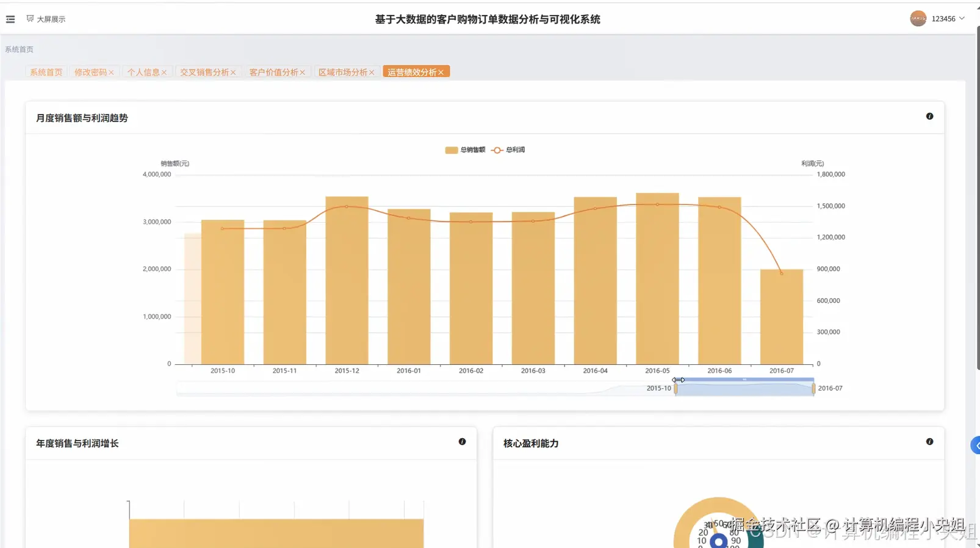Switch to the 区域市场分析 tab

tap(343, 72)
